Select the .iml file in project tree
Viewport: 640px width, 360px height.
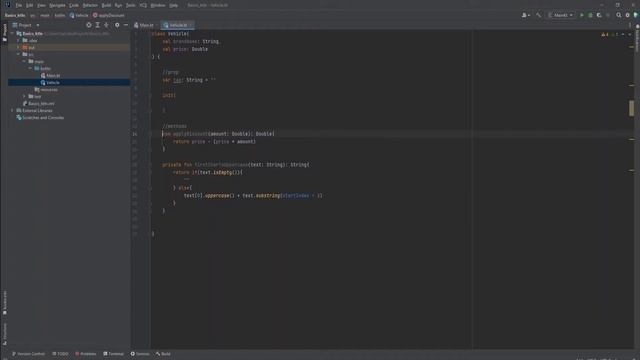(x=38, y=103)
